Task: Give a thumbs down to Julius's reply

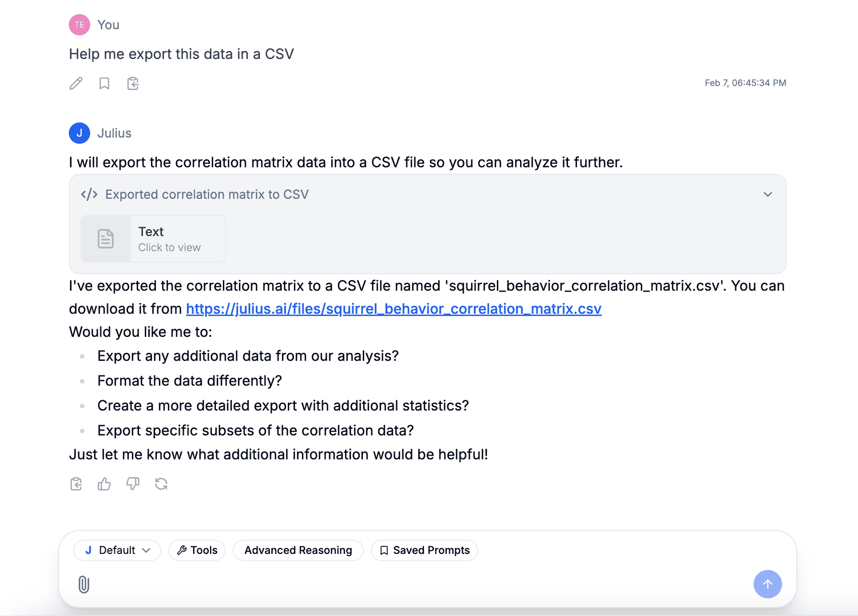Action: click(133, 484)
